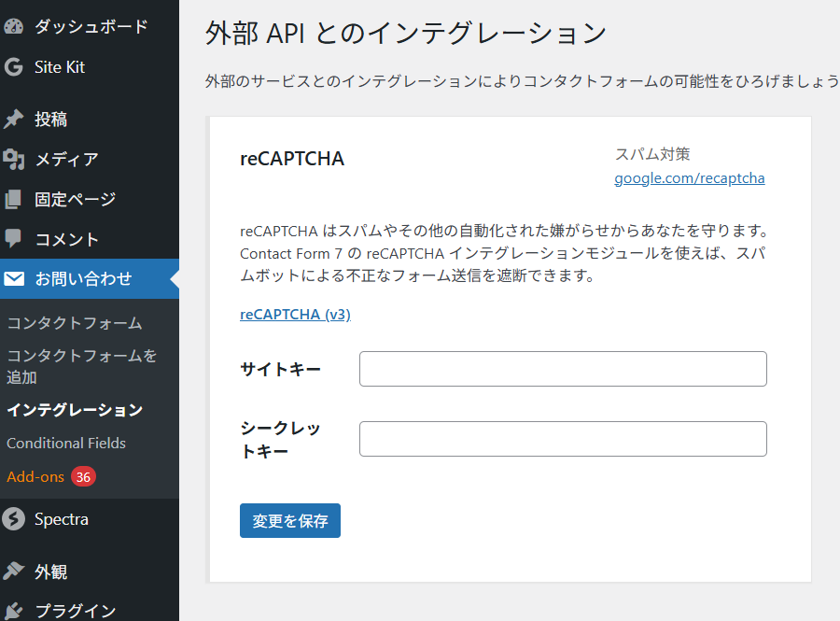The image size is (840, 621).
Task: Click the Media library icon
Action: pyautogui.click(x=14, y=160)
